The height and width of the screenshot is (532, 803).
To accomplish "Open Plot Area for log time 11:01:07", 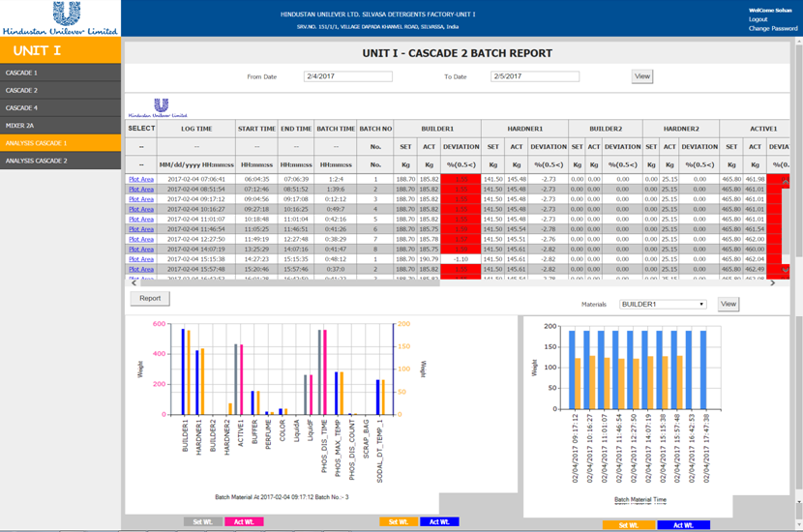I will 141,220.
